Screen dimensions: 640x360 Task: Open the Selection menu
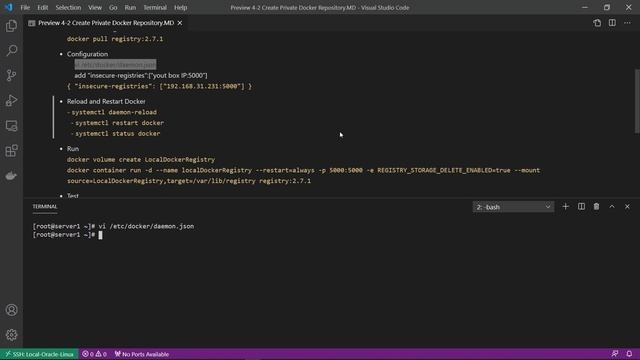click(68, 7)
